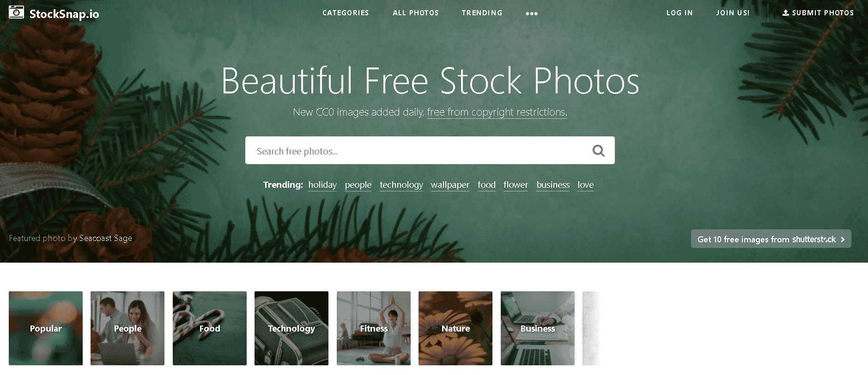868x375 pixels.
Task: Select the trending tag holiday
Action: 322,185
